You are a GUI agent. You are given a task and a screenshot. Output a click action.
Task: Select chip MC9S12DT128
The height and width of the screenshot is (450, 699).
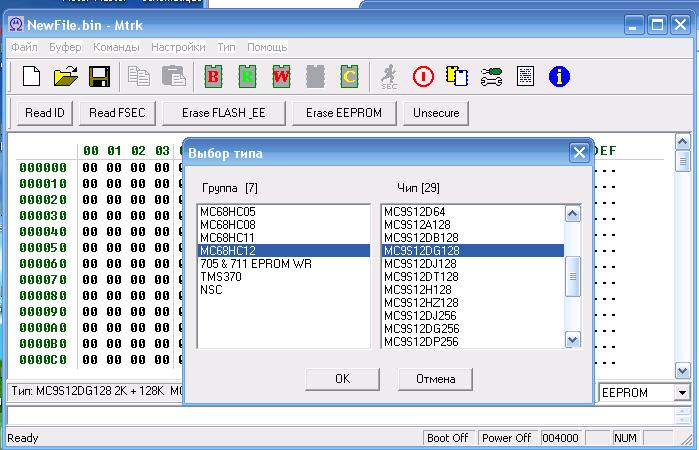pos(473,277)
